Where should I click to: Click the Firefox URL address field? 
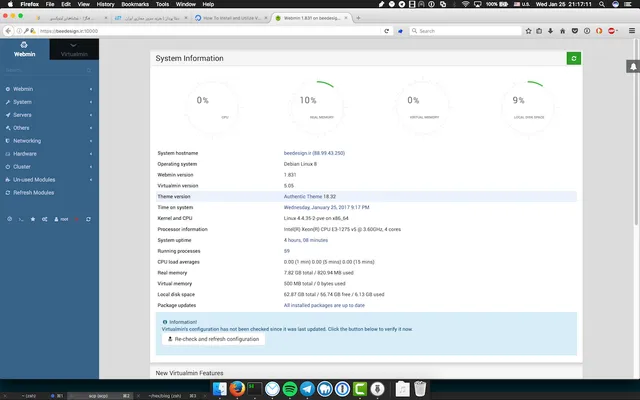(210, 31)
